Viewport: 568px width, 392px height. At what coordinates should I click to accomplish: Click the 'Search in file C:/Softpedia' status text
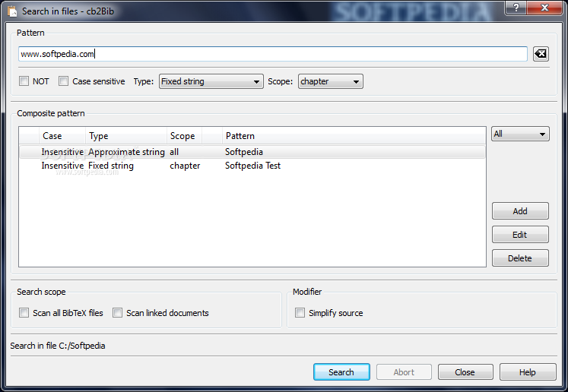coord(58,346)
